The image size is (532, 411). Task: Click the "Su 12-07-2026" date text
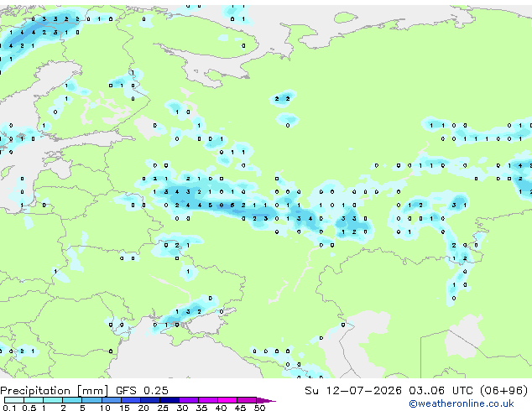[x=353, y=391]
